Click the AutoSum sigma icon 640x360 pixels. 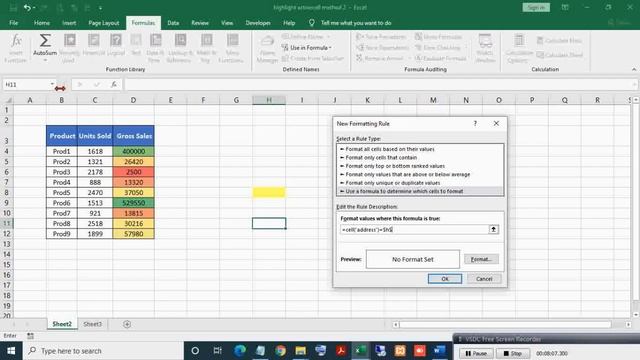[x=45, y=41]
